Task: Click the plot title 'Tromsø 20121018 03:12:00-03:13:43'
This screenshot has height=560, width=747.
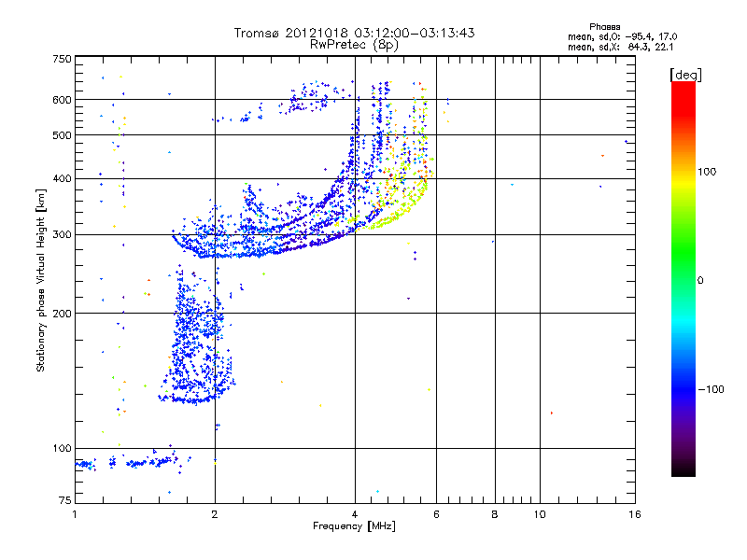Action: tap(354, 33)
